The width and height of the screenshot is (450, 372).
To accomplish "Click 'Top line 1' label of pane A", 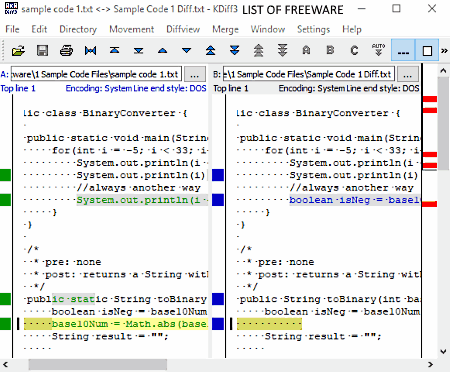I will pyautogui.click(x=18, y=88).
